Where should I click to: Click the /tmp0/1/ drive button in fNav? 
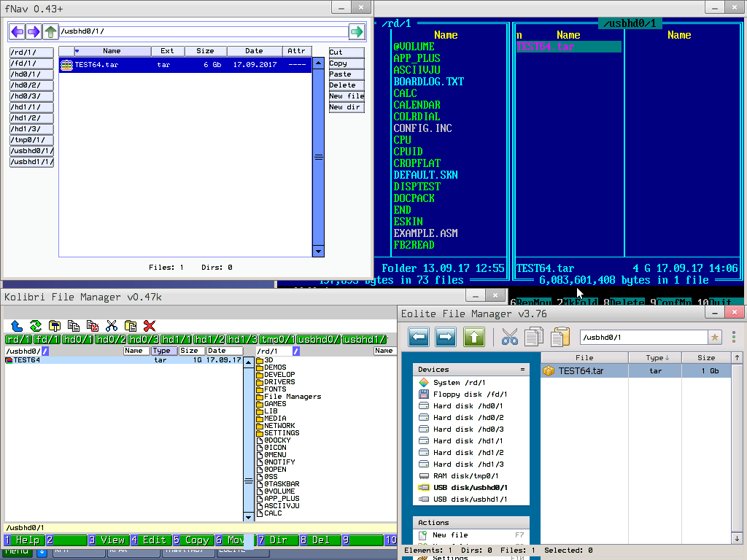31,140
